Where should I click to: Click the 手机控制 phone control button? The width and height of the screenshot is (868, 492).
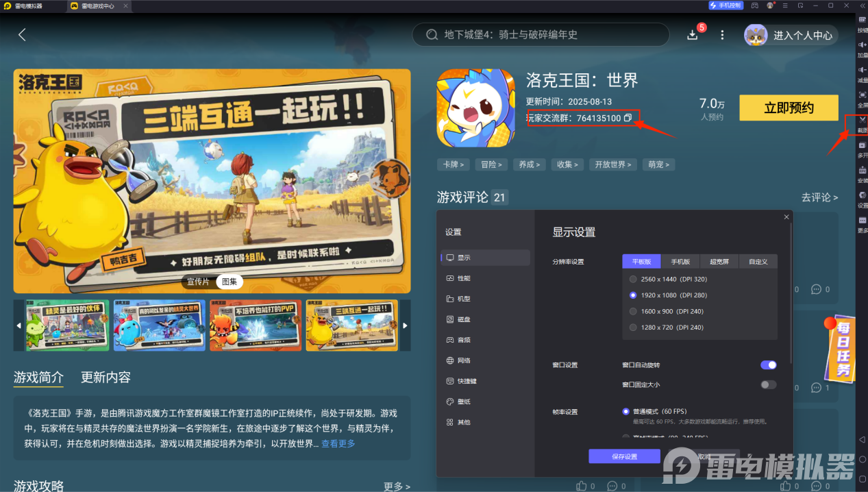tap(726, 5)
